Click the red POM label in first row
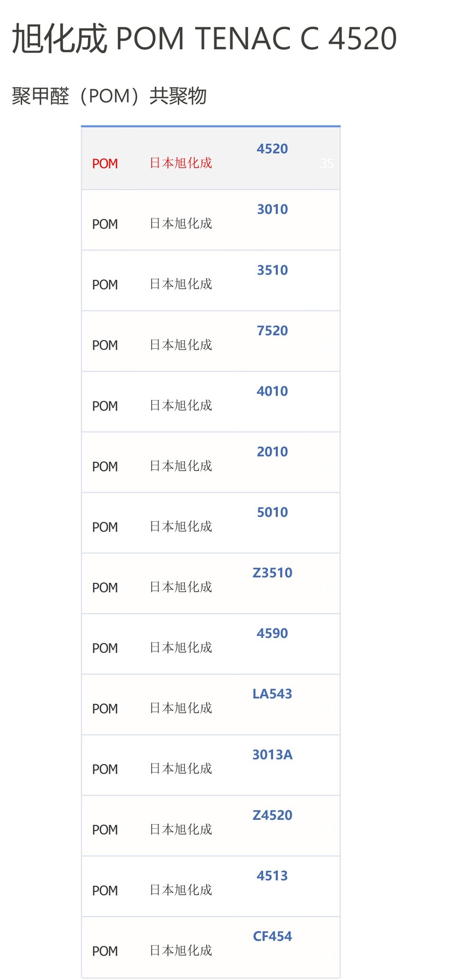This screenshot has width=456, height=980. coord(105,164)
